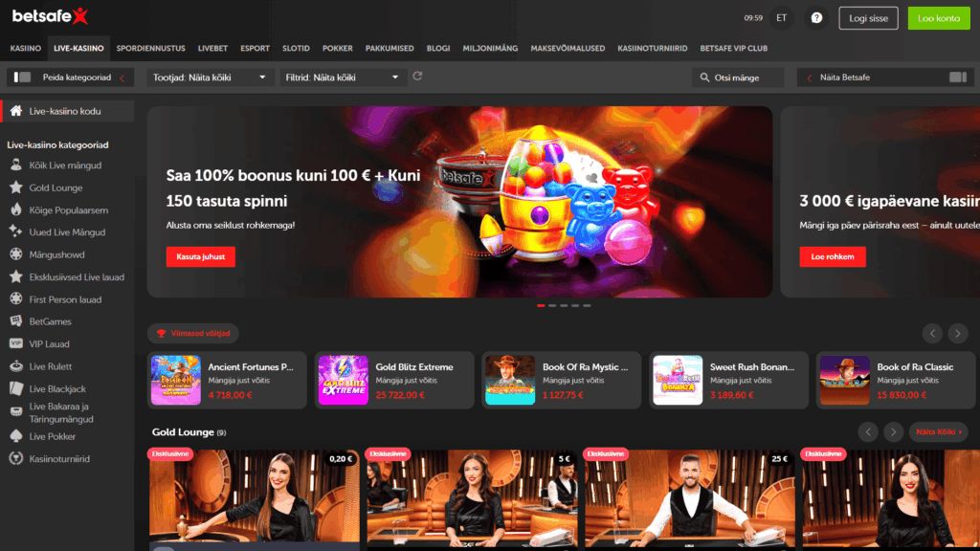Image resolution: width=980 pixels, height=551 pixels.
Task: Open the ET language selector
Action: [782, 17]
